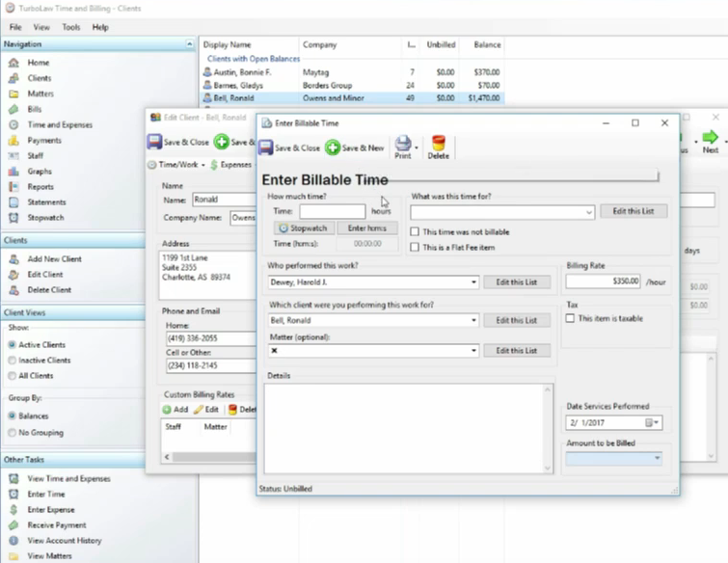
Task: Check 'This is a Flat Fee item'
Action: (415, 248)
